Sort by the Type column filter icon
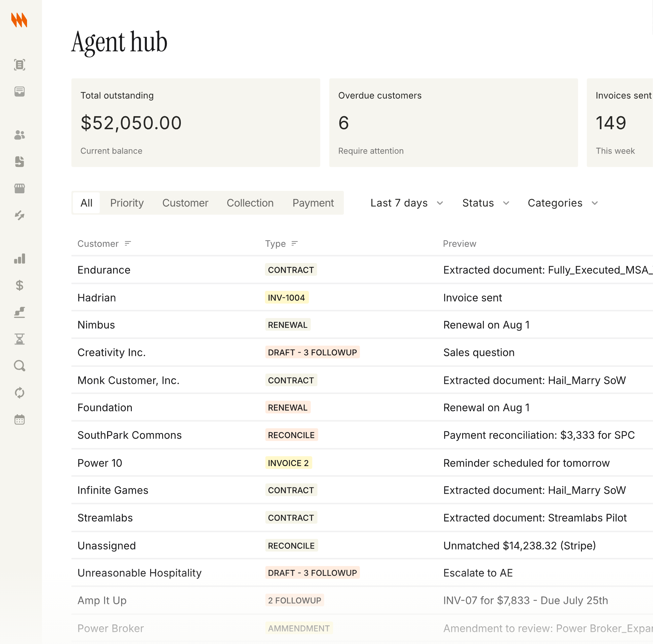This screenshot has height=644, width=653. pyautogui.click(x=294, y=243)
